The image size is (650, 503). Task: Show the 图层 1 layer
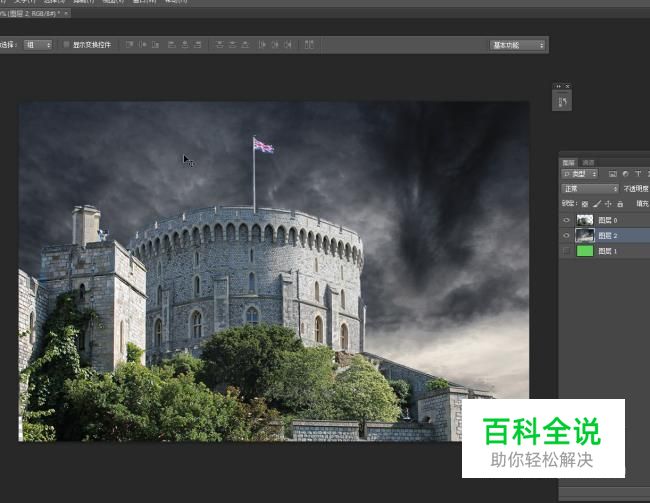pos(566,251)
